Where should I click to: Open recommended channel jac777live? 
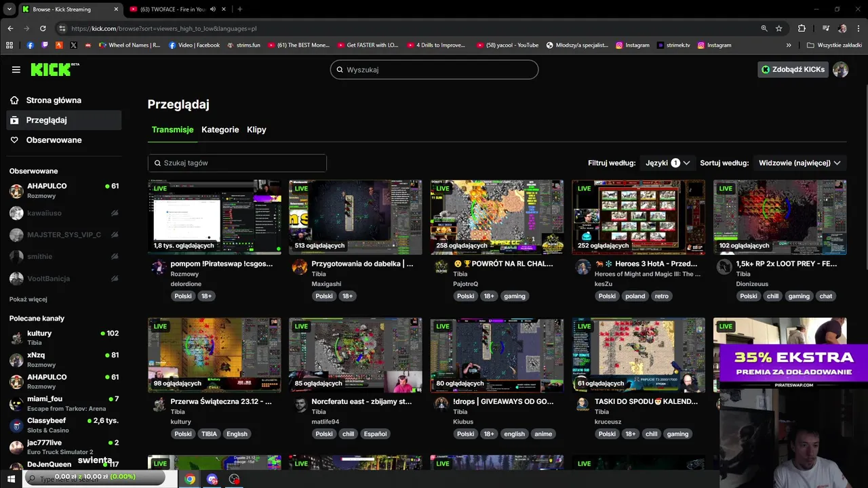pyautogui.click(x=64, y=447)
